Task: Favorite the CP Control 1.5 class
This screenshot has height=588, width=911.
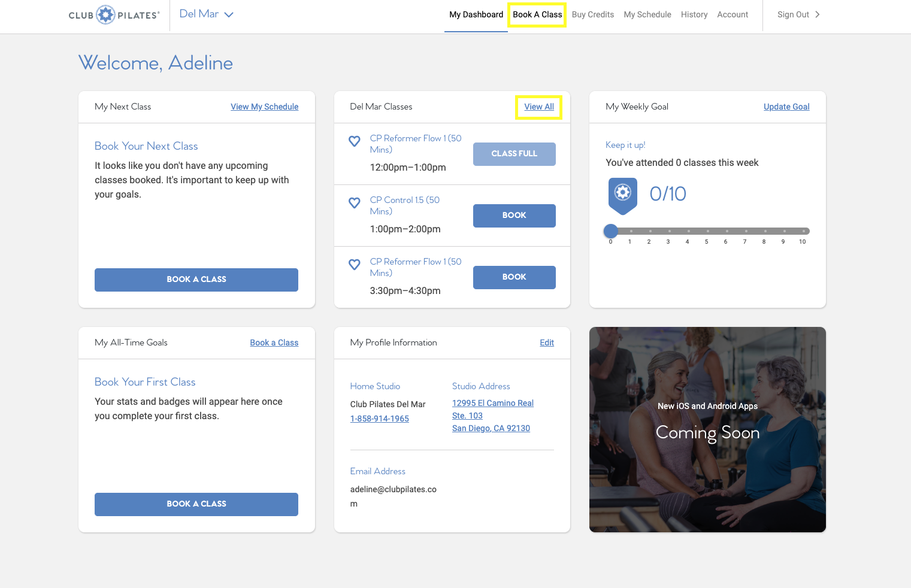Action: pyautogui.click(x=354, y=203)
